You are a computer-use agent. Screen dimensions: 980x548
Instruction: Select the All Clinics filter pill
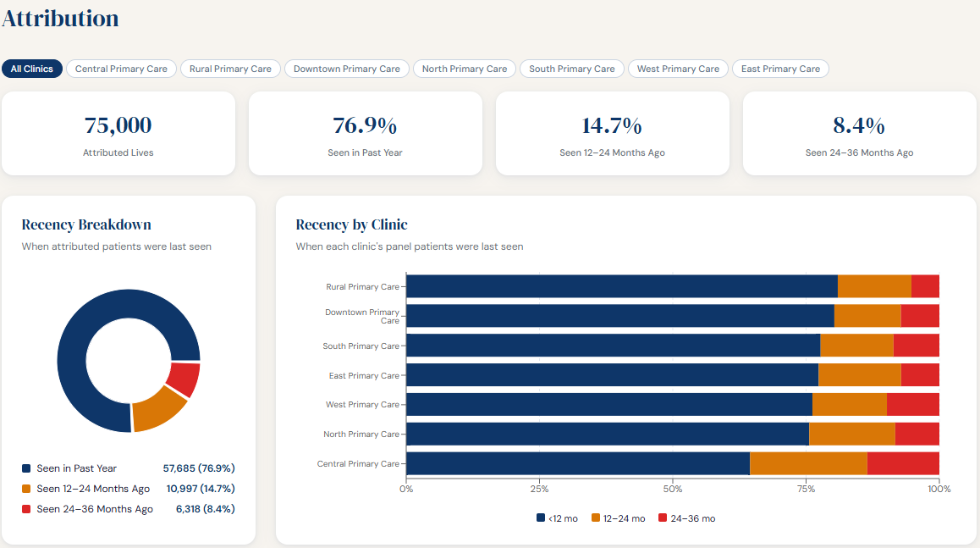32,69
